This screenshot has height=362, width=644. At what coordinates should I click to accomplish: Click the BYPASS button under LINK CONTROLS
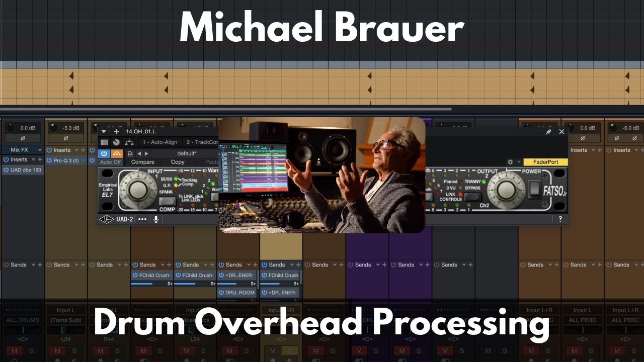472,197
